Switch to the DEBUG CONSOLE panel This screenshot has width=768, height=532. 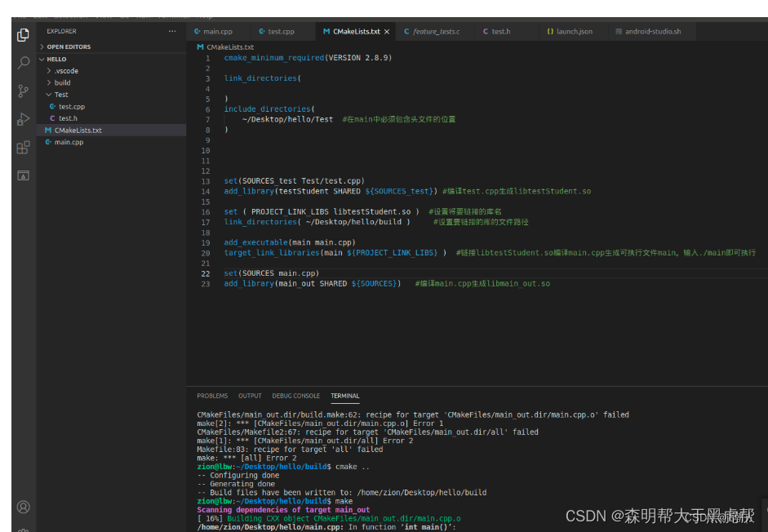(x=295, y=396)
